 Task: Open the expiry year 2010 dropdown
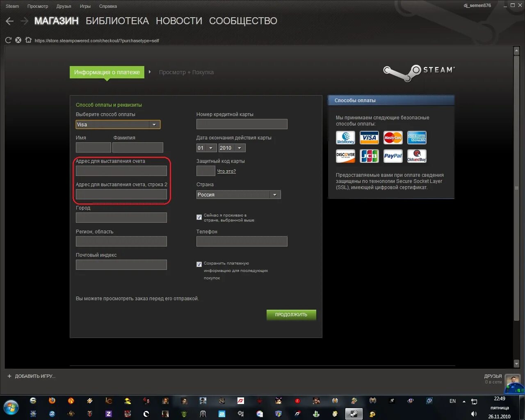(232, 148)
